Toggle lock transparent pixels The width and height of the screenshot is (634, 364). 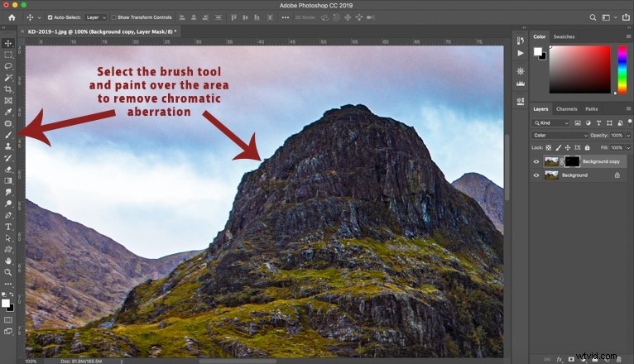548,148
